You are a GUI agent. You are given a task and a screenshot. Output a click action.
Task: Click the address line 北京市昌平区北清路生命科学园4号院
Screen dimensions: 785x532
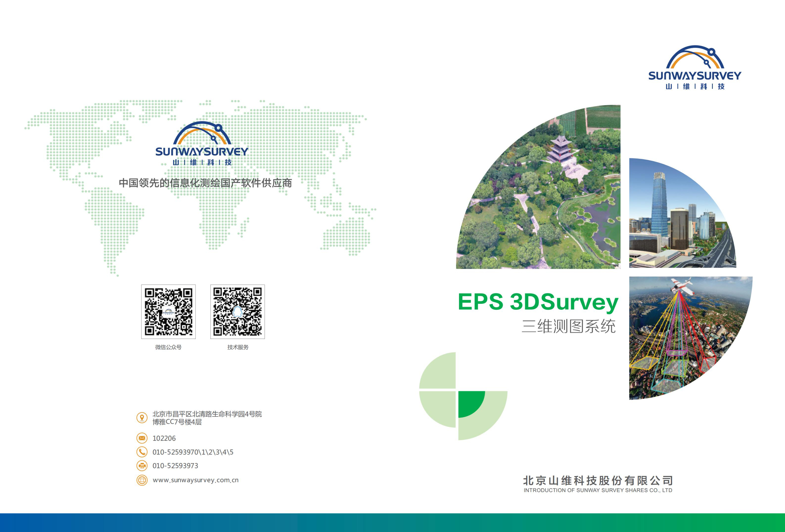[x=207, y=414]
